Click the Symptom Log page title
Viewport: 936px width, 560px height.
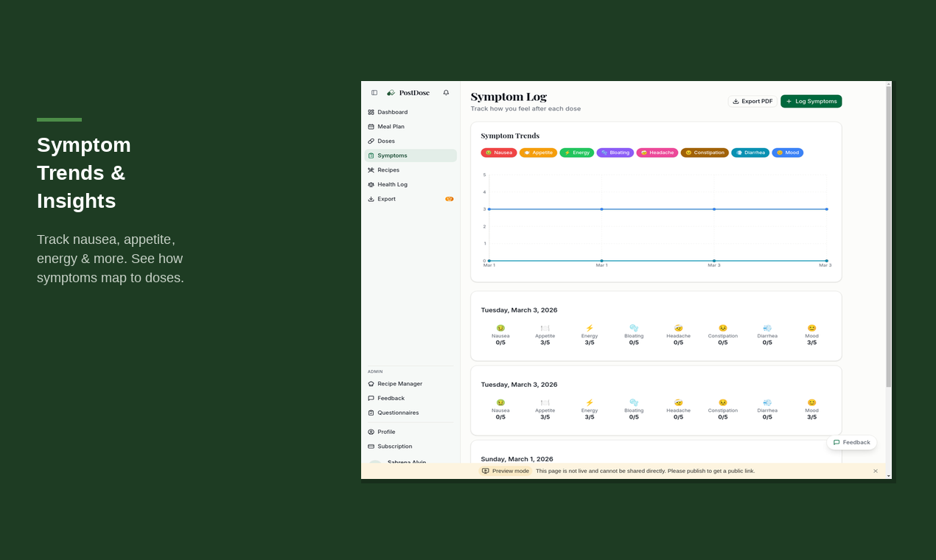click(x=509, y=97)
